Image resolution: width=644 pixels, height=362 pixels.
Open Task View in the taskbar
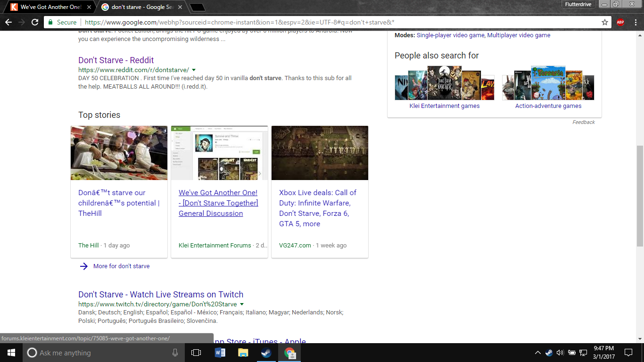pos(196,353)
